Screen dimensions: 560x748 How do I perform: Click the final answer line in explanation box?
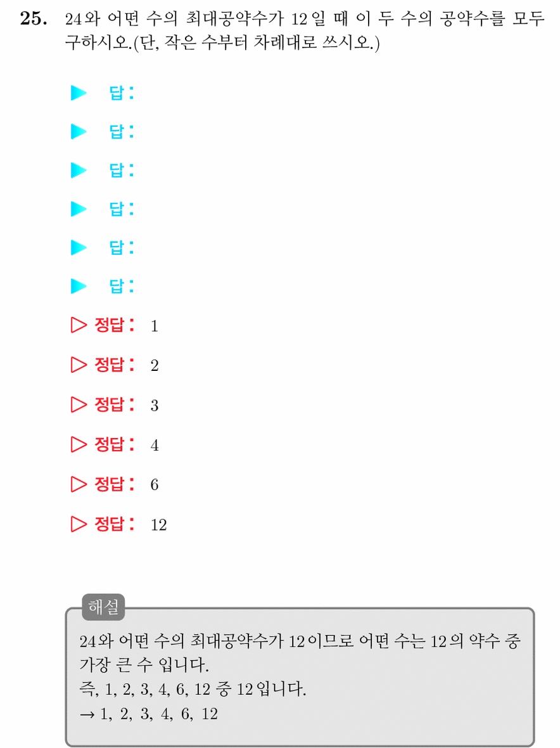[149, 714]
